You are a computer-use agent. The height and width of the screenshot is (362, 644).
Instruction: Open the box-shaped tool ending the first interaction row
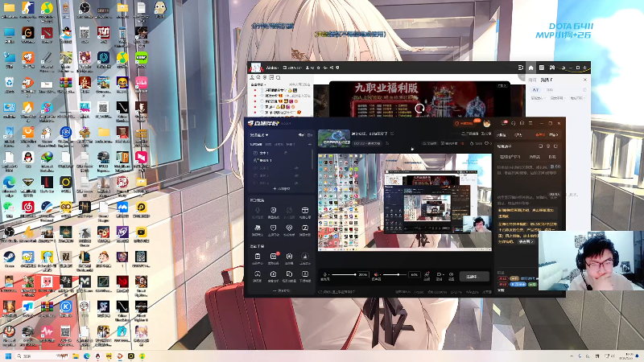(x=305, y=212)
